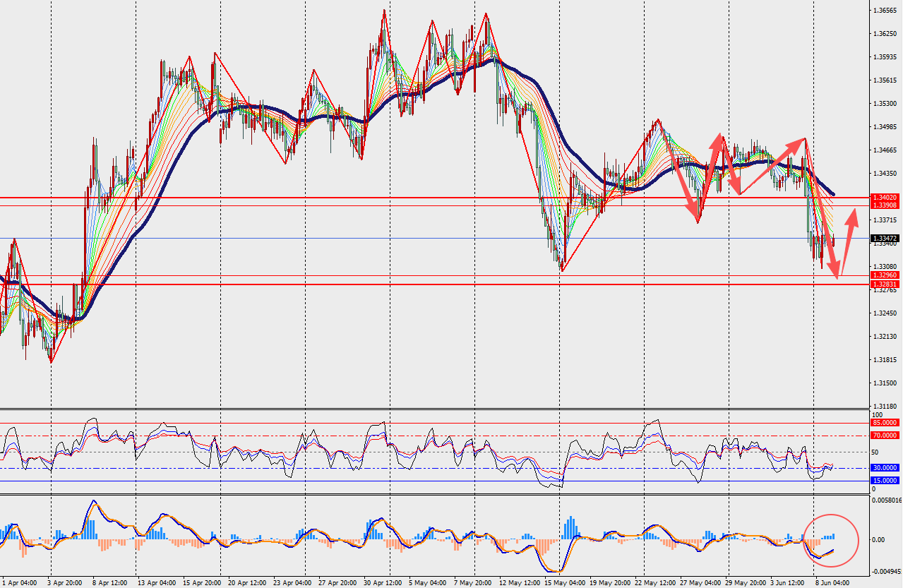This screenshot has height=588, width=903.
Task: Click the 1.36250 price axis value
Action: 885,34
